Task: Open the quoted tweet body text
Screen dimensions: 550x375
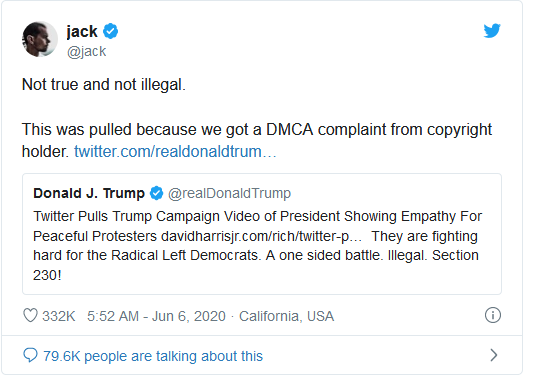Action: [257, 246]
